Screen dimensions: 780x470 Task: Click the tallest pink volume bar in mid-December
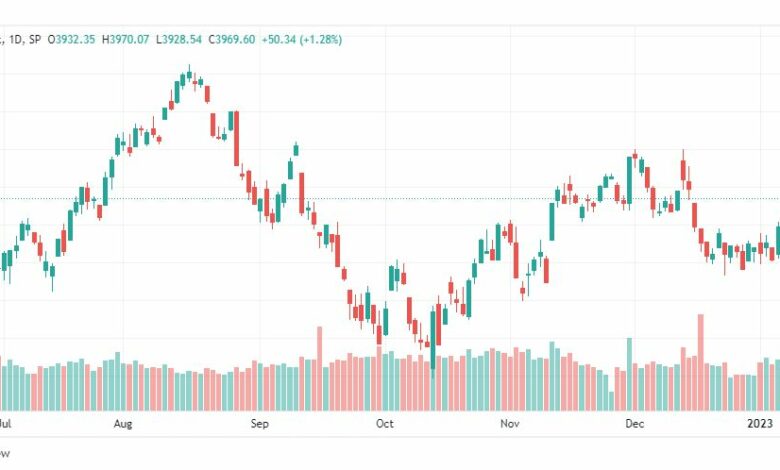click(x=701, y=363)
